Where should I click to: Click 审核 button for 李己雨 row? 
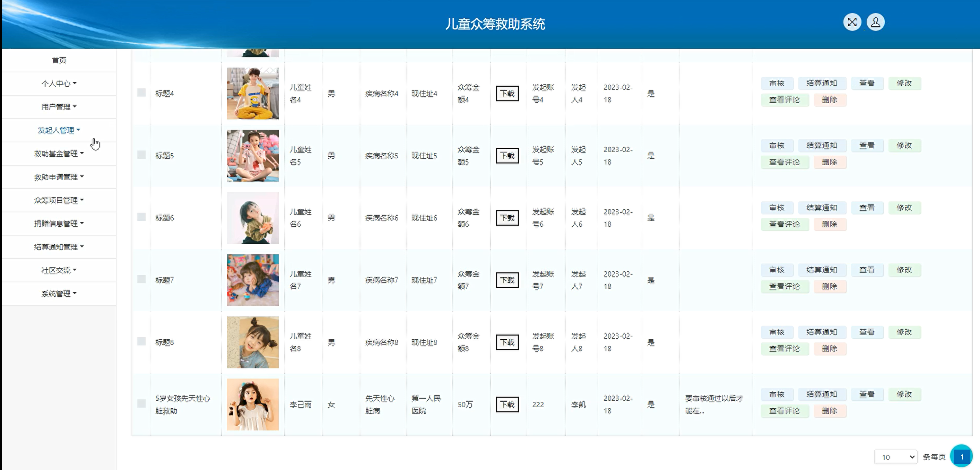(777, 394)
